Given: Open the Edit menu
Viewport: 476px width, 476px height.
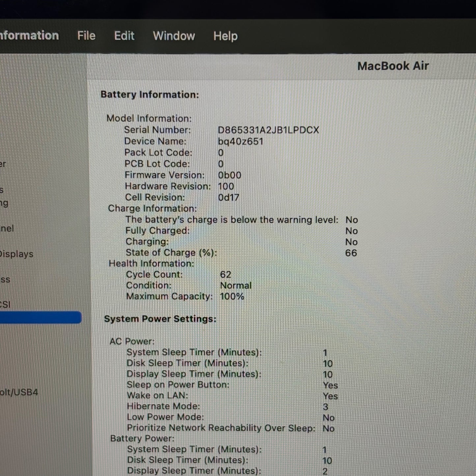Looking at the screenshot, I should 124,36.
